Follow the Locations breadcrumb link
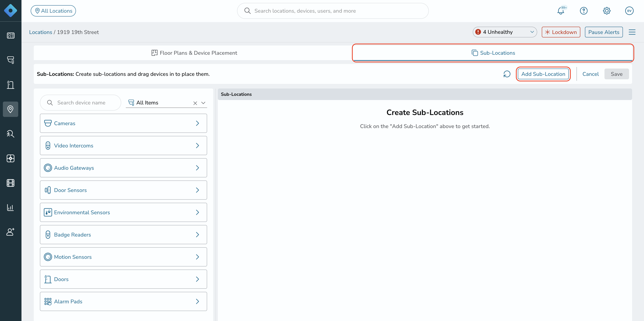The height and width of the screenshot is (321, 644). 40,32
